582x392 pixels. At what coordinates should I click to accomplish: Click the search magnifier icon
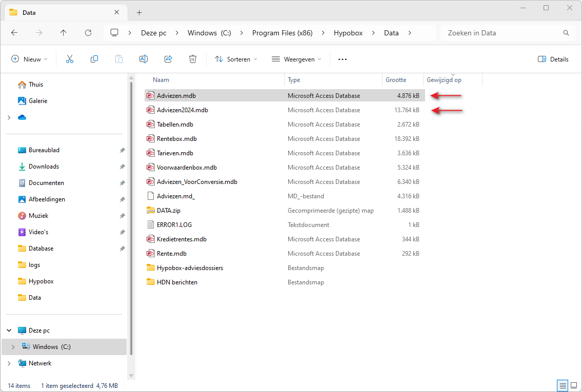click(x=566, y=33)
